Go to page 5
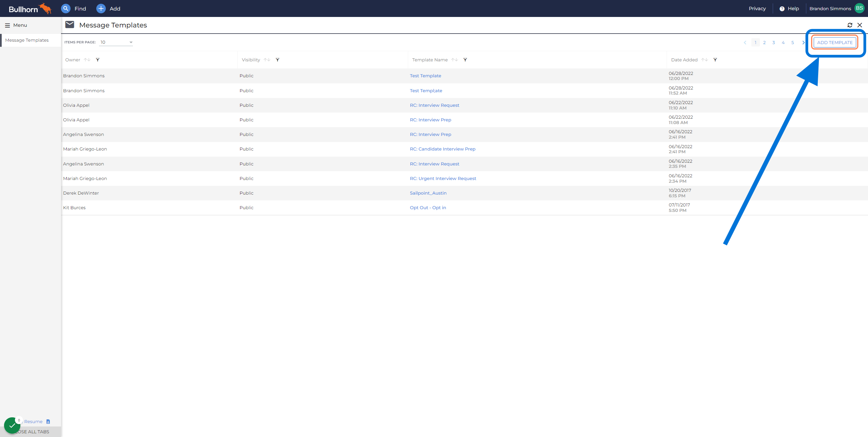This screenshot has width=868, height=437. coord(793,43)
